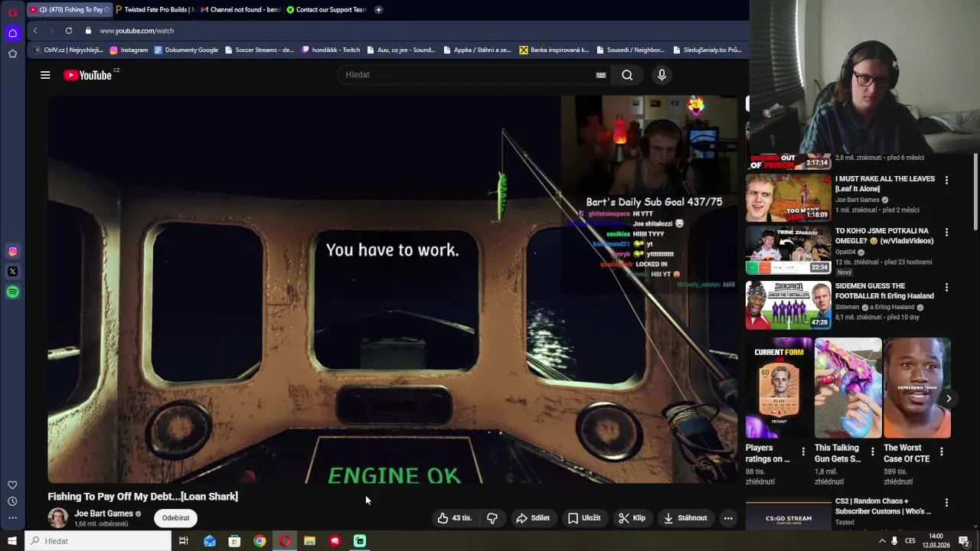Go to the YouTube home logo
The image size is (980, 551).
pos(88,75)
